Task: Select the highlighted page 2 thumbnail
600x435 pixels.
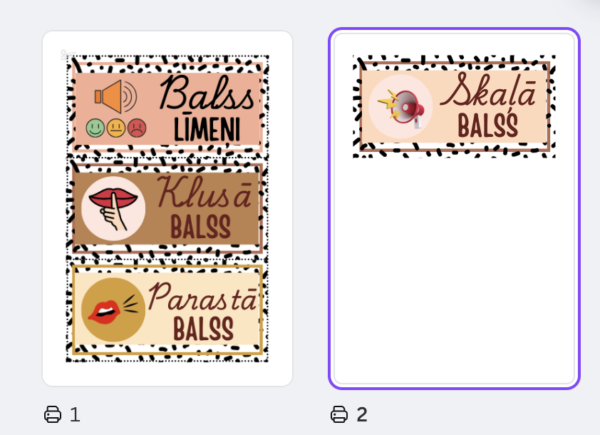Action: click(454, 209)
